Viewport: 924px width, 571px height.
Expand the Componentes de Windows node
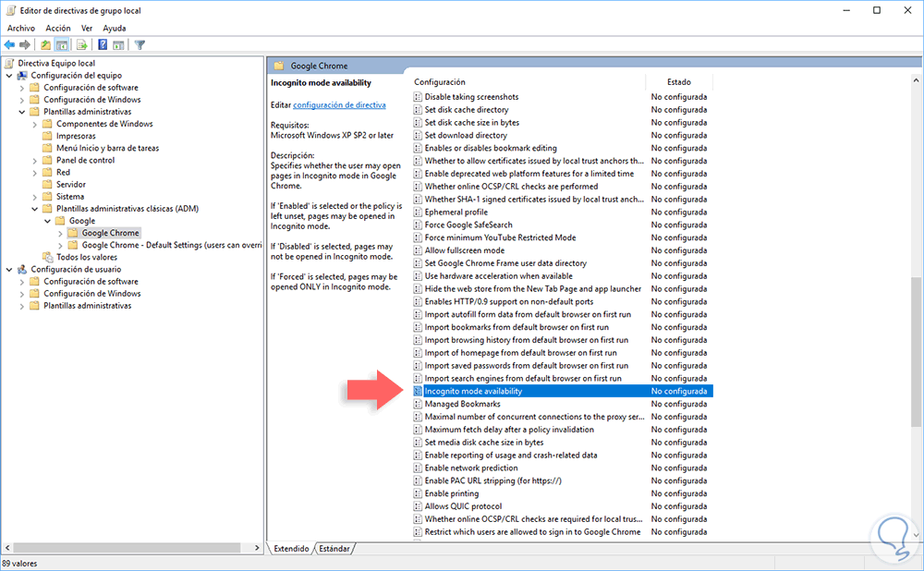pos(35,125)
